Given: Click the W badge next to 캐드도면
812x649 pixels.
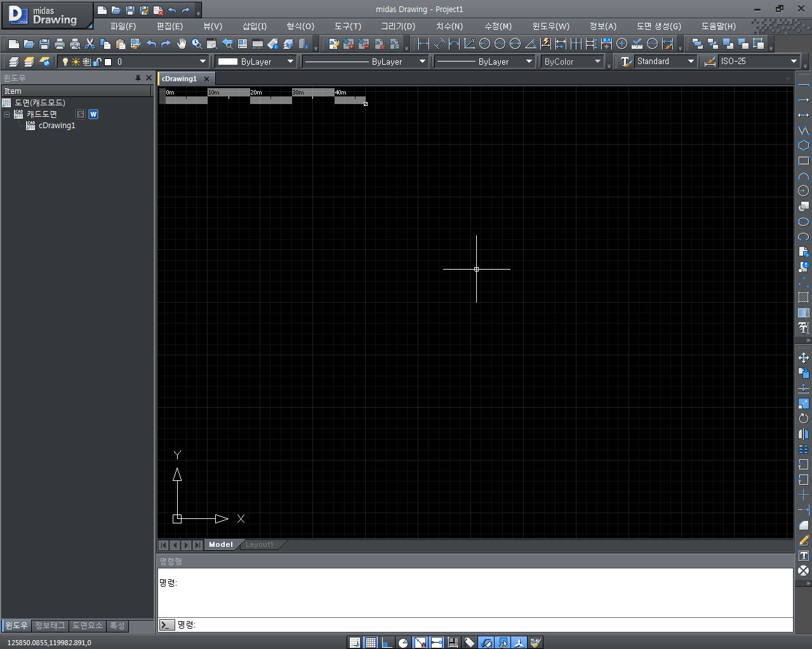Looking at the screenshot, I should pyautogui.click(x=93, y=114).
